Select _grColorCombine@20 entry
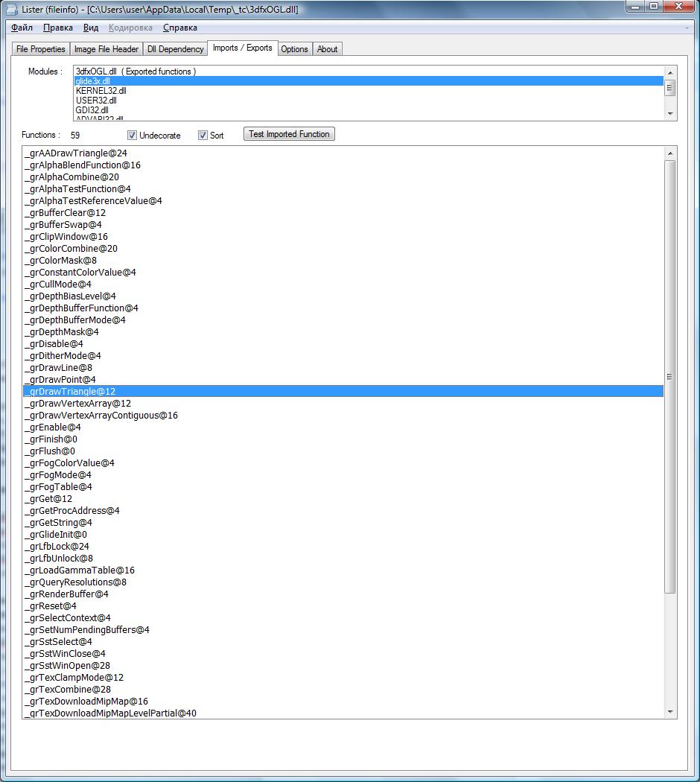 pyautogui.click(x=343, y=248)
